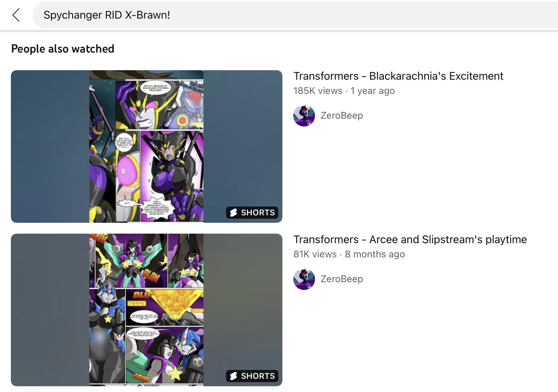Viewport: 558px width, 392px height.
Task: Select the People also watched heading
Action: point(63,49)
